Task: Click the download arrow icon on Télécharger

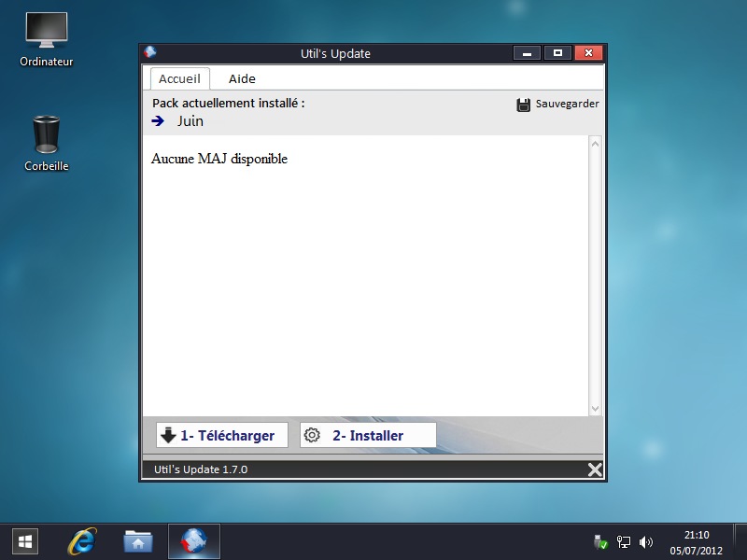Action: tap(168, 435)
